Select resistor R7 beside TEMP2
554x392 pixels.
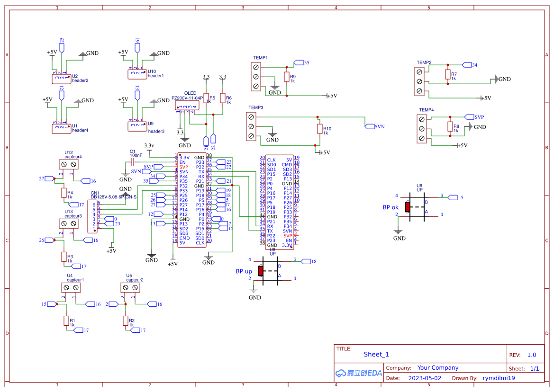[x=447, y=75]
